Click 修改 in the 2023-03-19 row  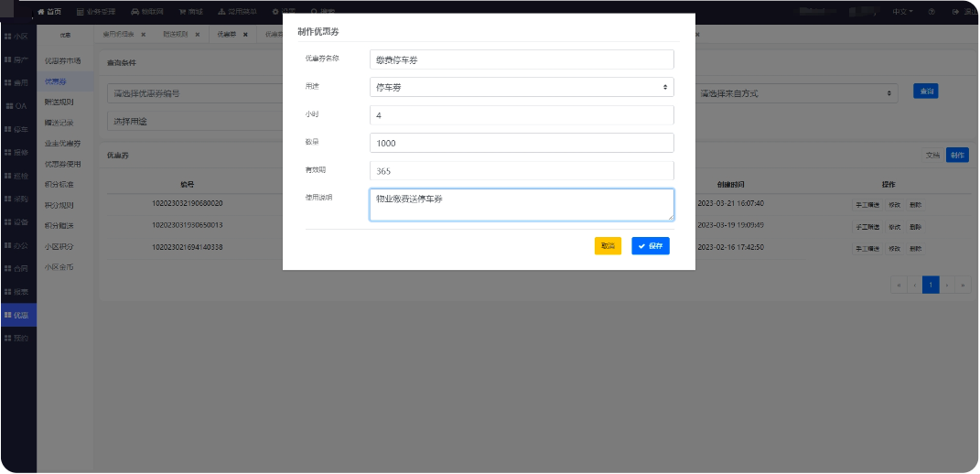click(894, 227)
